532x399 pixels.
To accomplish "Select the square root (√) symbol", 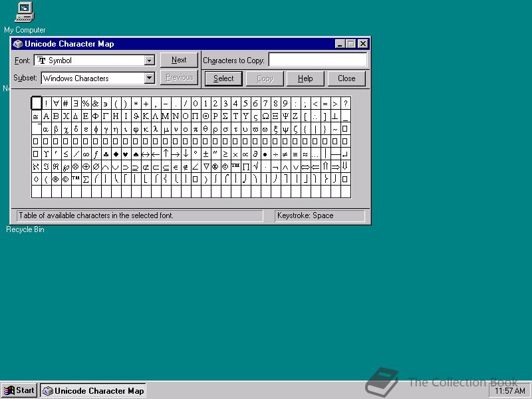I will [x=256, y=167].
